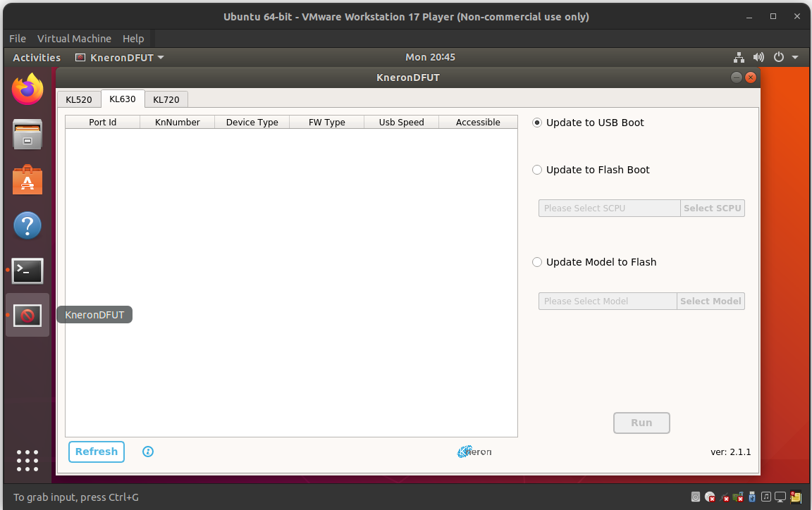Click the green card device icon in VMware bar

pyautogui.click(x=738, y=497)
